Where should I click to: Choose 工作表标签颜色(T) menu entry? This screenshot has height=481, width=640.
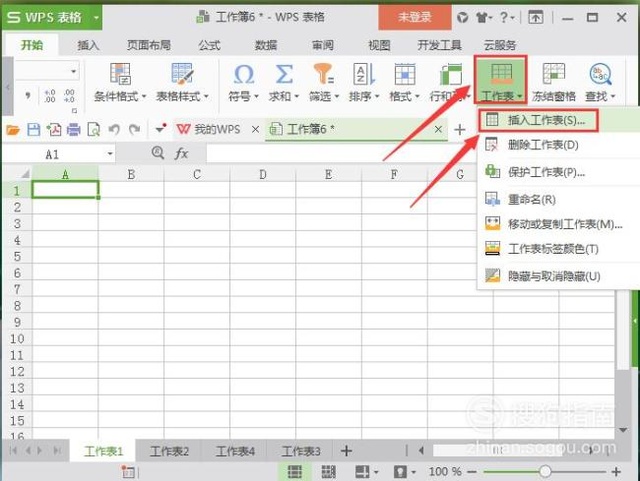point(558,249)
